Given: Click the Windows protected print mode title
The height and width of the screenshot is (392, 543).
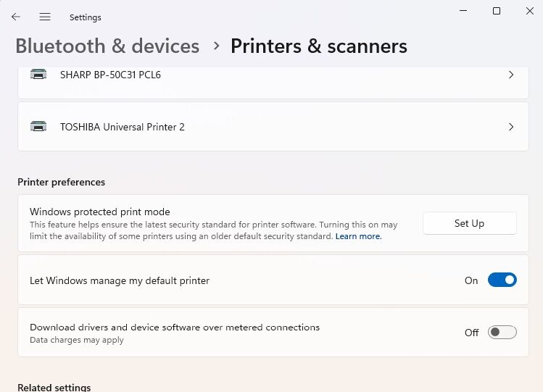Looking at the screenshot, I should click(x=99, y=212).
